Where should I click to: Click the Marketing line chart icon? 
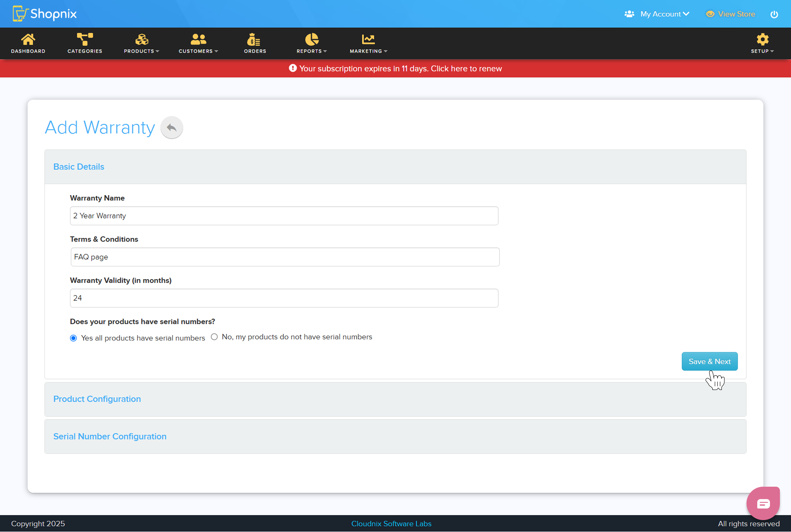pyautogui.click(x=368, y=39)
